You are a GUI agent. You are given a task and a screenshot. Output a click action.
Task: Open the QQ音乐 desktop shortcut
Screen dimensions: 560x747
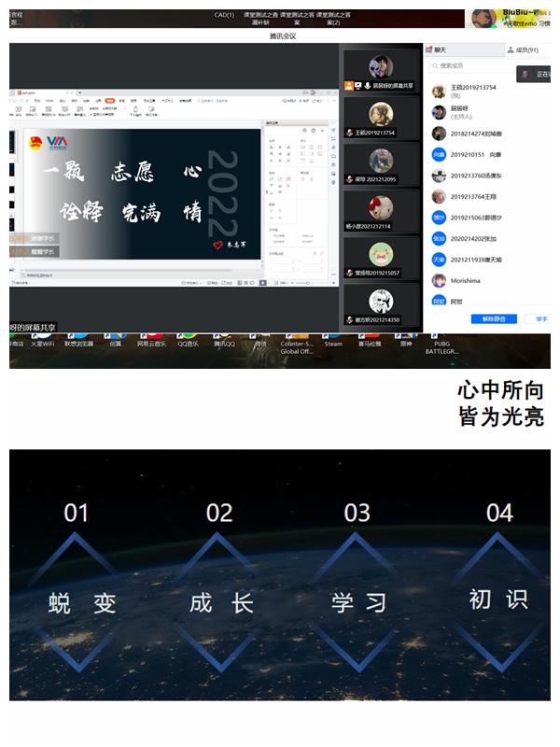click(x=189, y=338)
